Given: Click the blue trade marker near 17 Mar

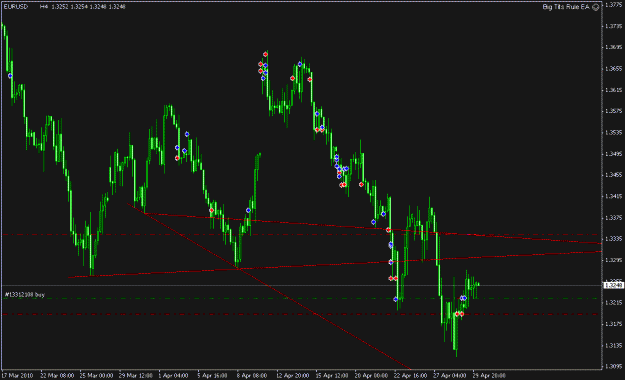Looking at the screenshot, I should point(10,76).
